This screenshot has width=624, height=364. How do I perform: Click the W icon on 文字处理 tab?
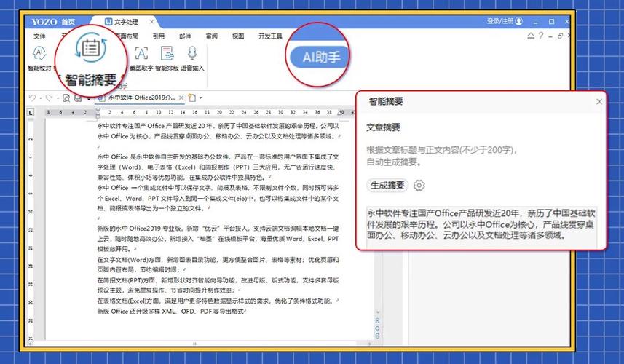click(108, 22)
